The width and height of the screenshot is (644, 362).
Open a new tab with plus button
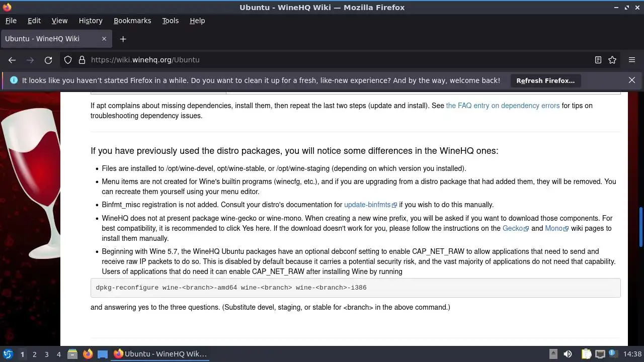123,39
